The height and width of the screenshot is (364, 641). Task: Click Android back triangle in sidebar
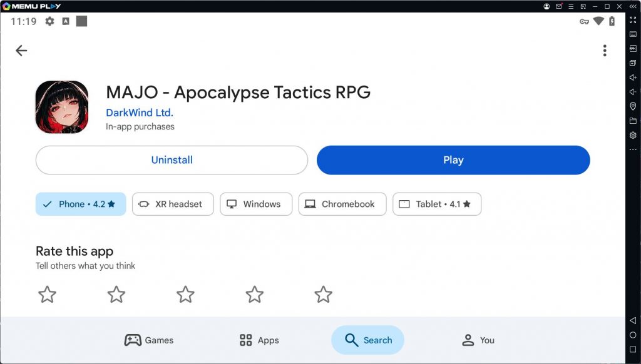pyautogui.click(x=633, y=320)
